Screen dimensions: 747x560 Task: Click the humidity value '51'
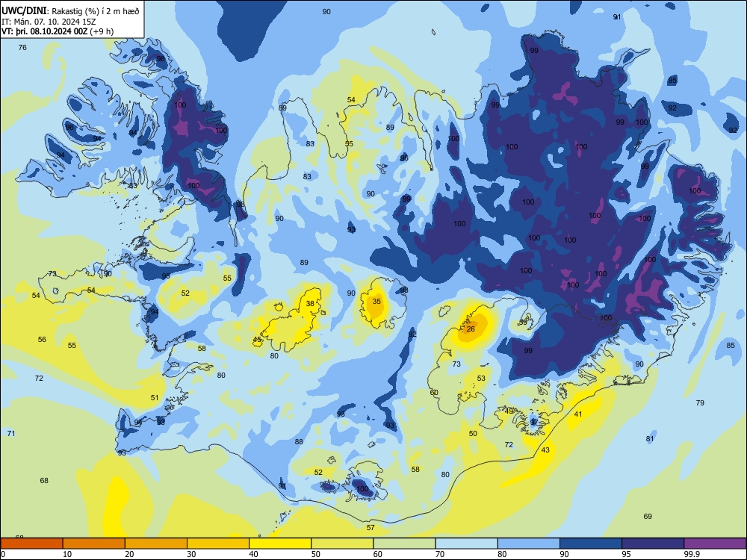tap(155, 398)
